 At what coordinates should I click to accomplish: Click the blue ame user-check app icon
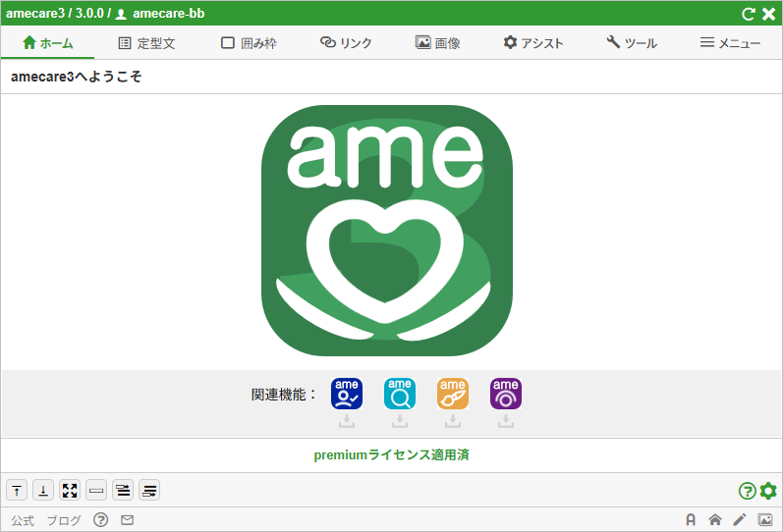pos(347,393)
